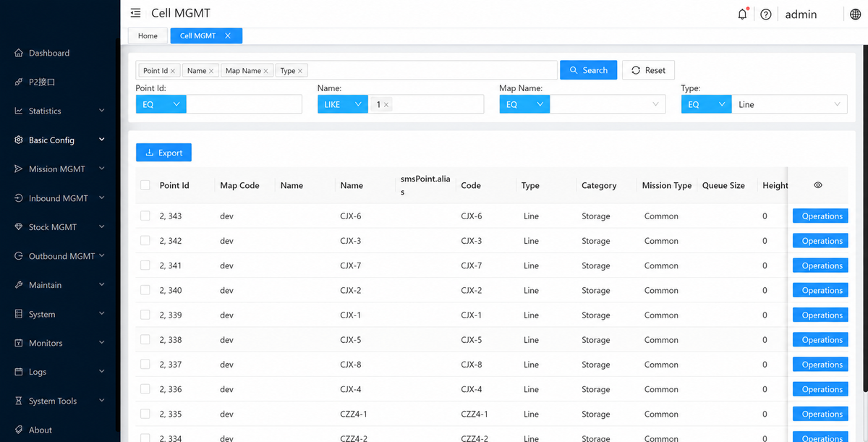
Task: Click the Dashboard home icon in sidebar
Action: tap(19, 53)
